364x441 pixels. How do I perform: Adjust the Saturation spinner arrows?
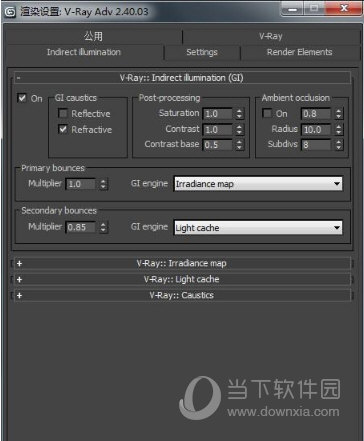coord(239,114)
